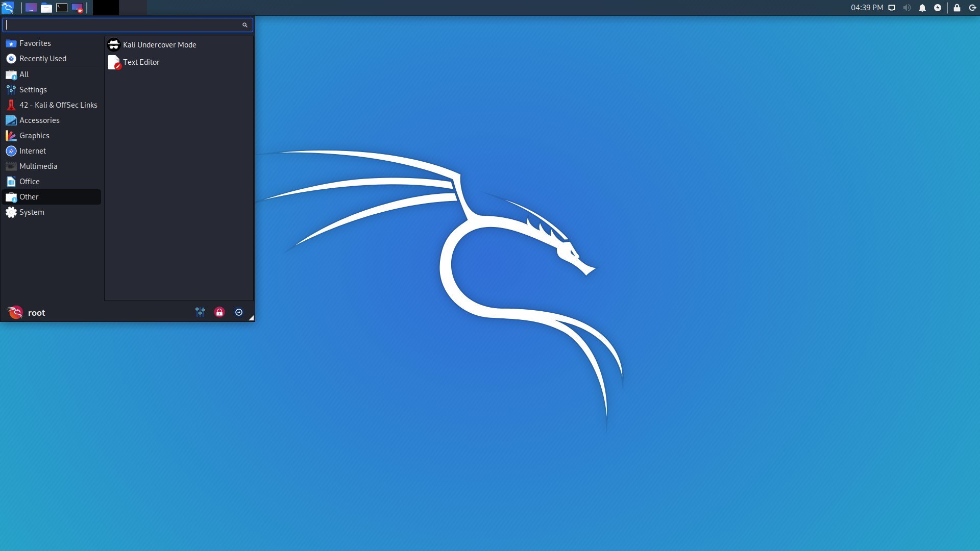This screenshot has width=980, height=551.
Task: Click the root user name in menu footer
Action: click(37, 313)
